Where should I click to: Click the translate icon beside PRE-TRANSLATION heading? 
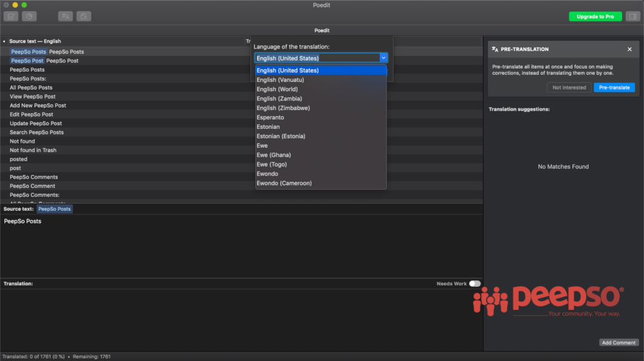point(495,49)
